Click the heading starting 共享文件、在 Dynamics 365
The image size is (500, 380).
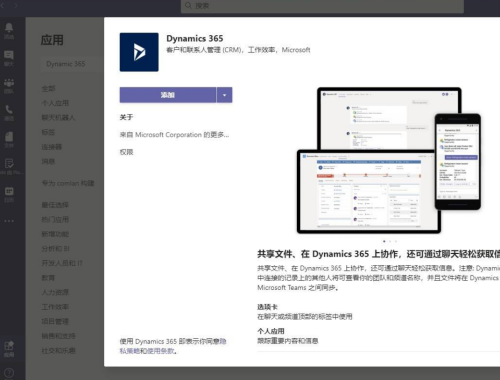[379, 254]
